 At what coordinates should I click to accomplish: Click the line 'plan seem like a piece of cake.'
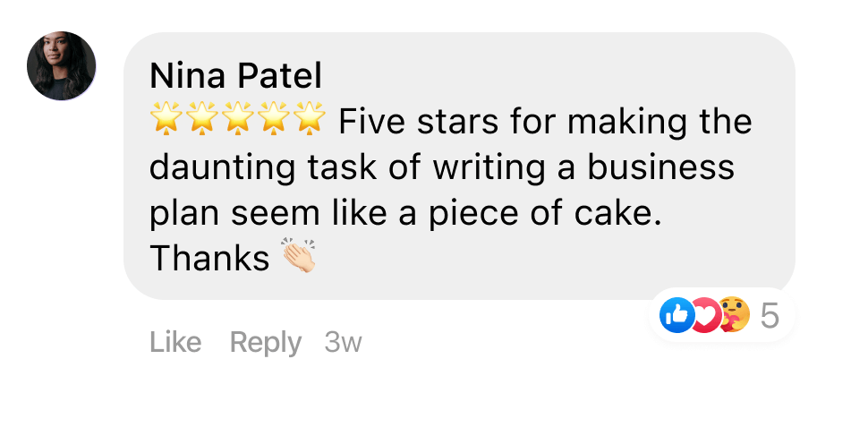tap(405, 212)
